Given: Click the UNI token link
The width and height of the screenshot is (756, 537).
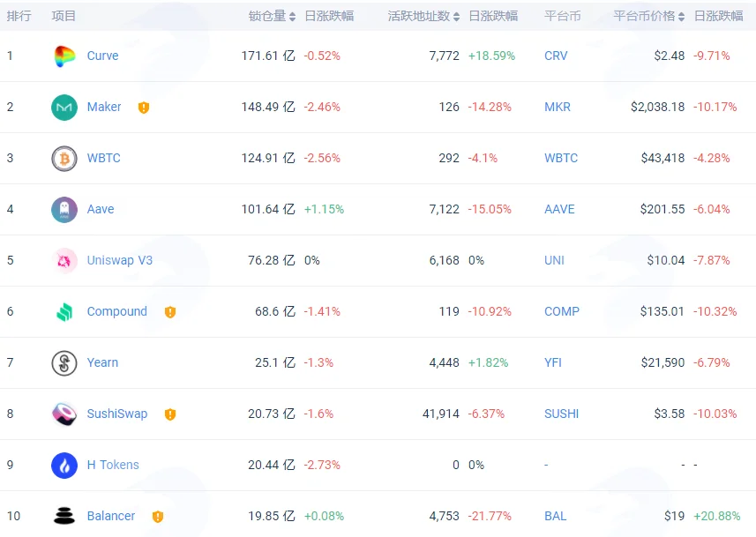Looking at the screenshot, I should coord(555,260).
